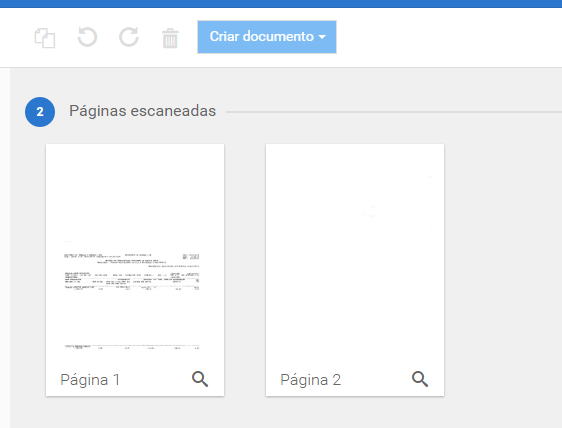The image size is (562, 428).
Task: Click the blue header bar at top
Action: pyautogui.click(x=281, y=4)
